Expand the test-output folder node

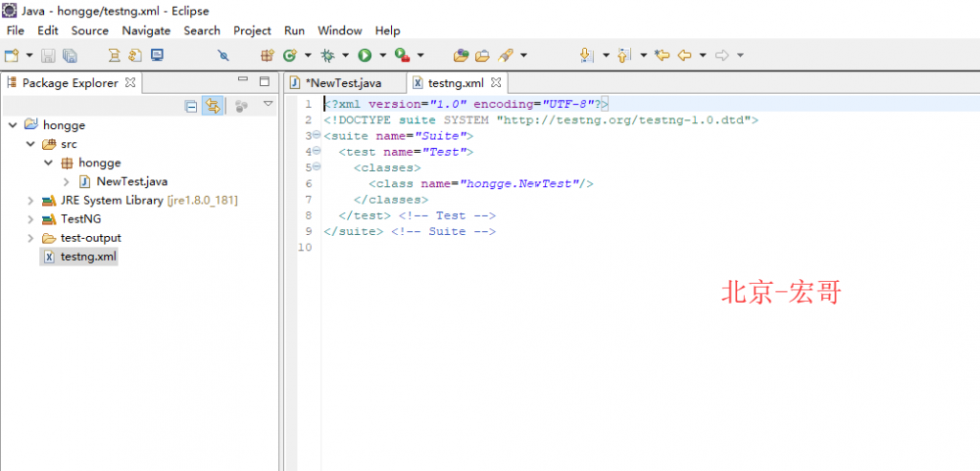point(30,238)
